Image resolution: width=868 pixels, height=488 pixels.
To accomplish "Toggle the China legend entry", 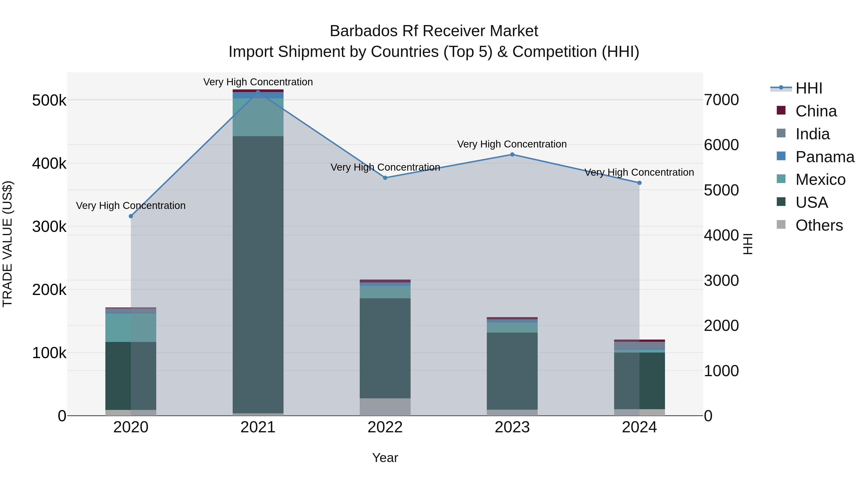I will pyautogui.click(x=807, y=111).
